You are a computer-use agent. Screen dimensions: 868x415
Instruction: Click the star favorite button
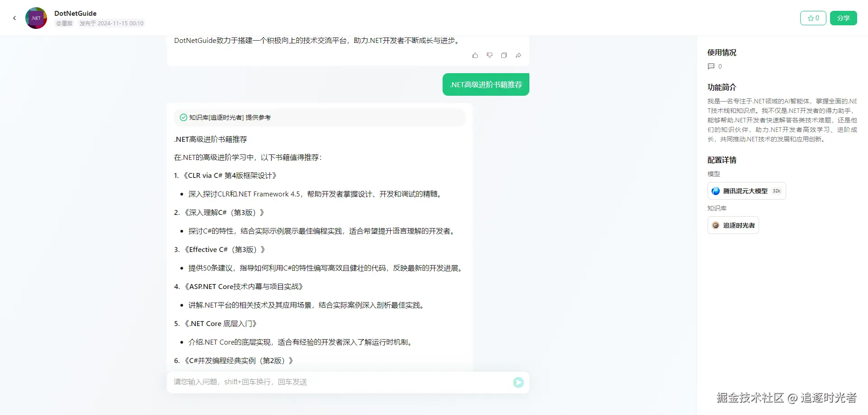coord(813,18)
